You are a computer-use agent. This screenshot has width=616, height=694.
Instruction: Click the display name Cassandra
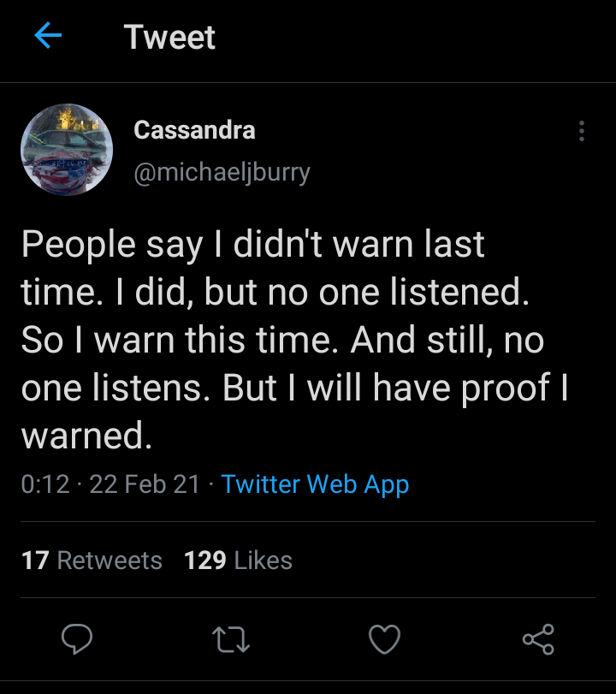194,130
